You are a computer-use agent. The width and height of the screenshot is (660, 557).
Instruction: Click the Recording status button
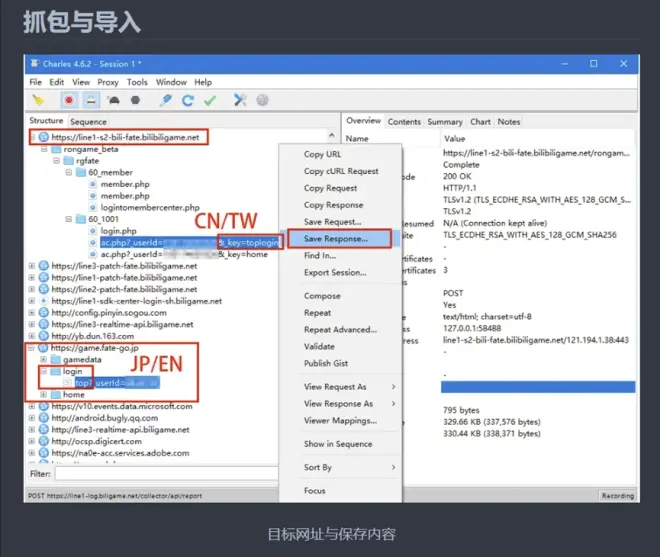pyautogui.click(x=617, y=496)
